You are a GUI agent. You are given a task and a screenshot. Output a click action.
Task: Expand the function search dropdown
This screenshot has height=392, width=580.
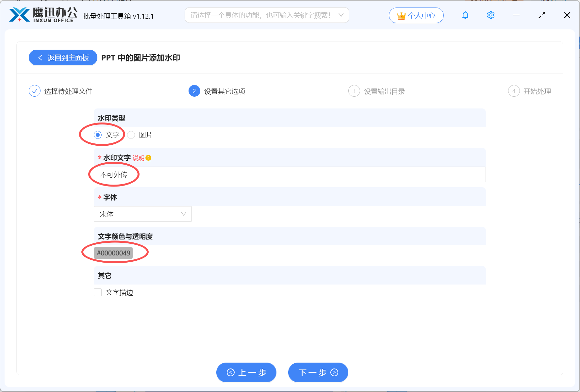[341, 15]
